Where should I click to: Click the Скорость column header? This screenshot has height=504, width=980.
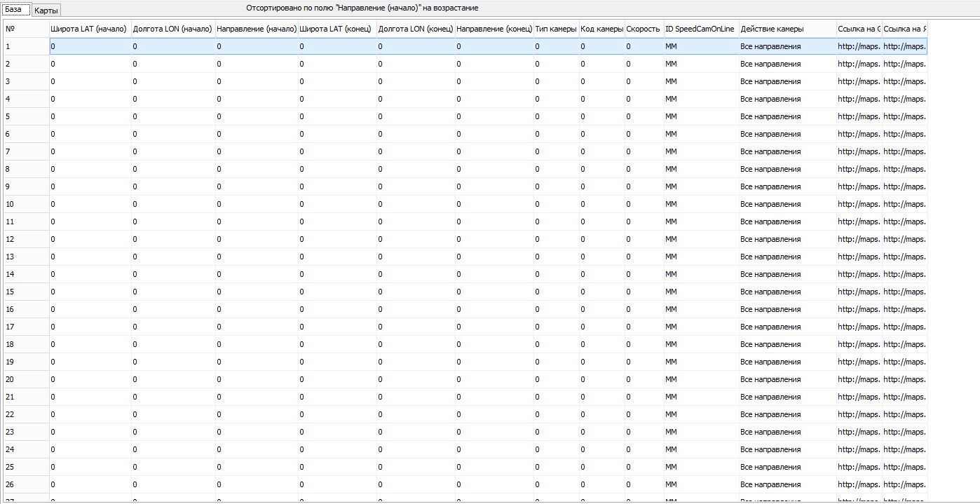[644, 29]
